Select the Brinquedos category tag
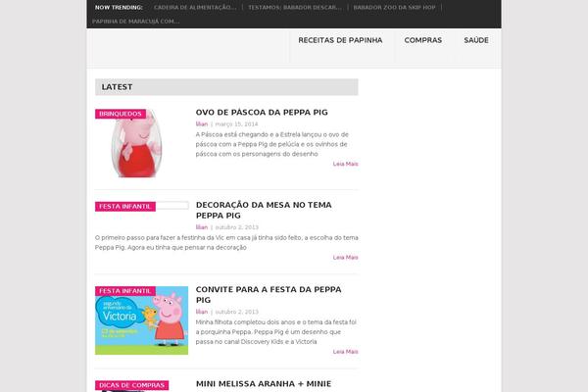 coord(121,114)
